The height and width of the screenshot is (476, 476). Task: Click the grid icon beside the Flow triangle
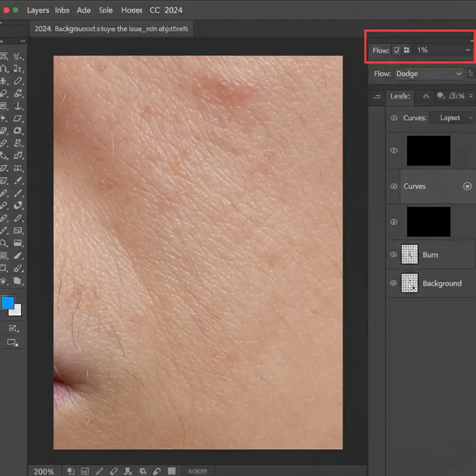[407, 50]
